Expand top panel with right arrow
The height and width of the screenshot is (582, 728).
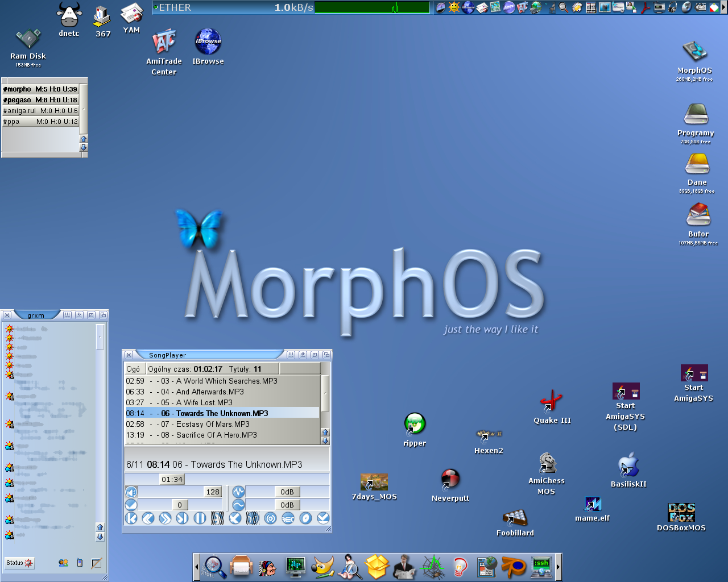click(x=724, y=7)
